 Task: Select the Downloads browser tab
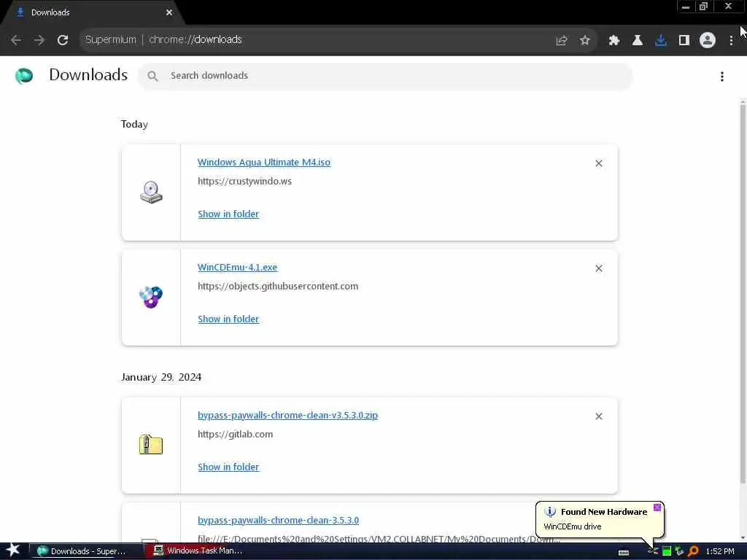coord(93,12)
